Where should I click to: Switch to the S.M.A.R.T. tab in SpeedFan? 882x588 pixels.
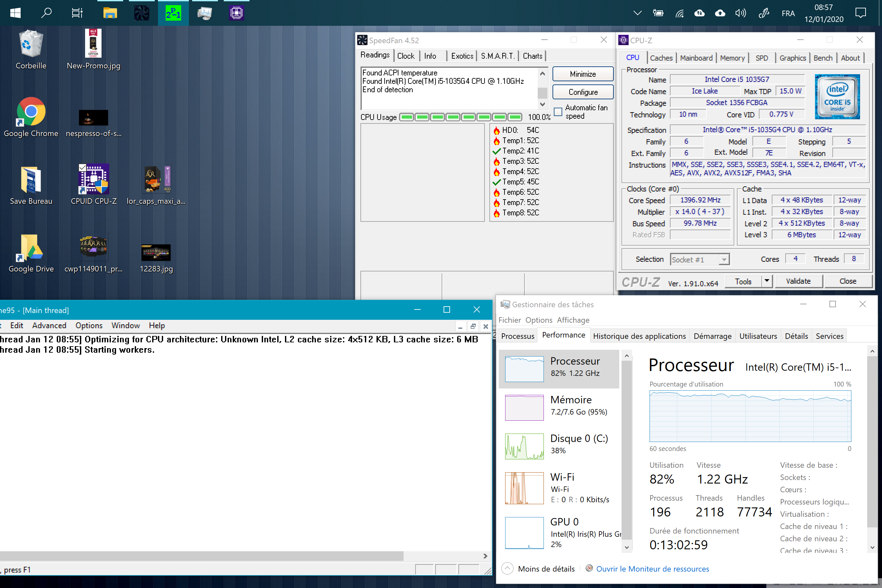[497, 56]
